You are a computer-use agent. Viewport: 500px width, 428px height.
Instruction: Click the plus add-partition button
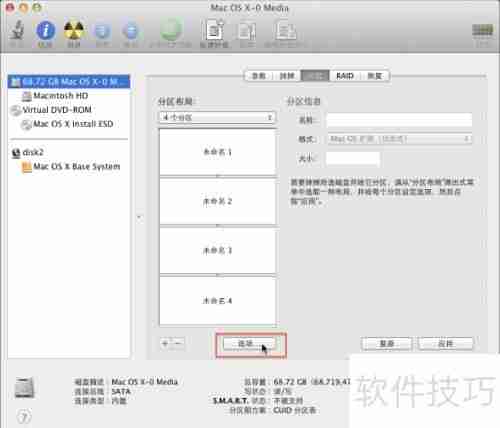pos(165,343)
